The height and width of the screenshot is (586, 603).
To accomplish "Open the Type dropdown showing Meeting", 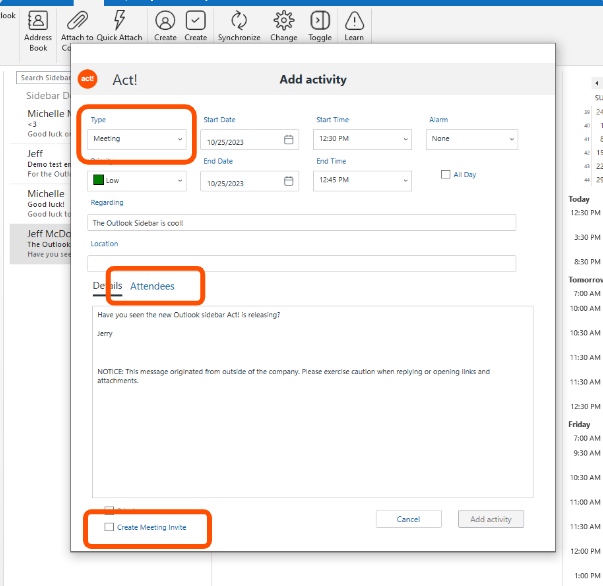I will [x=137, y=139].
